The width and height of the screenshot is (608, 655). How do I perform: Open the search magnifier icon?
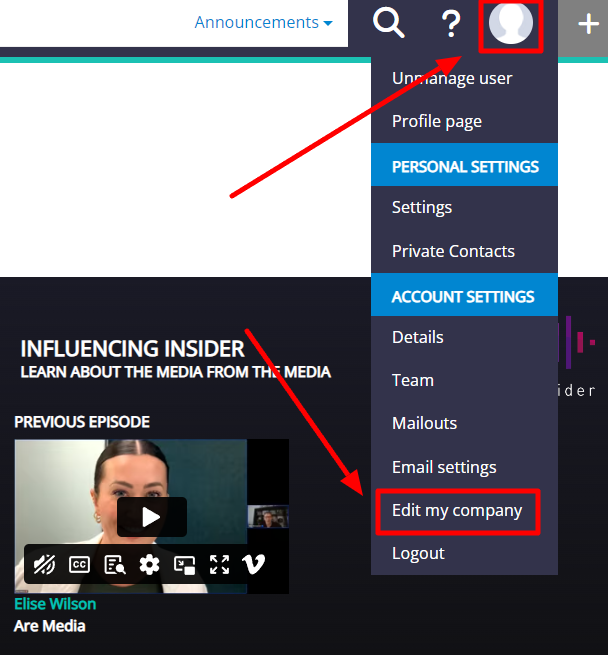click(x=389, y=23)
